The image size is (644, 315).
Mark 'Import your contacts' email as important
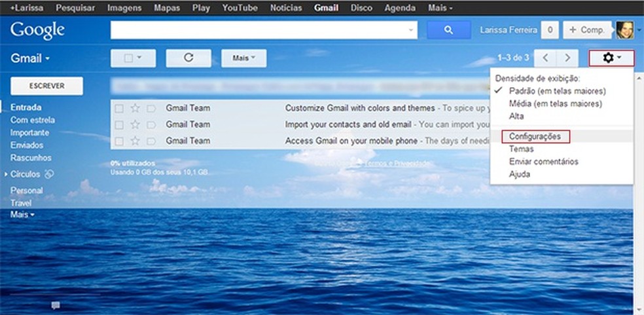151,125
